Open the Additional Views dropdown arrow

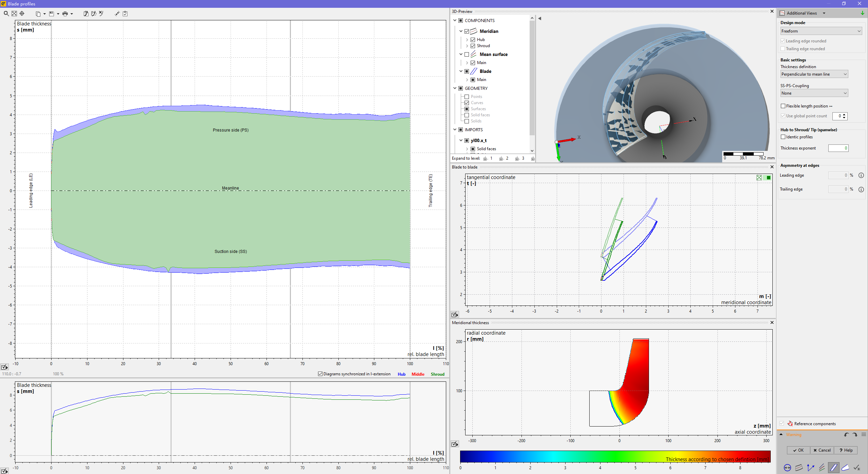click(x=824, y=13)
